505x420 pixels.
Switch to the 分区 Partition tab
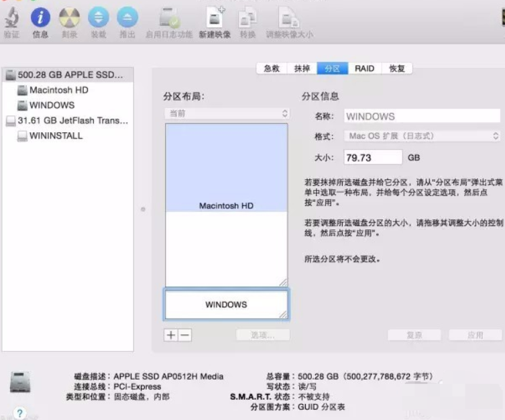pyautogui.click(x=333, y=68)
